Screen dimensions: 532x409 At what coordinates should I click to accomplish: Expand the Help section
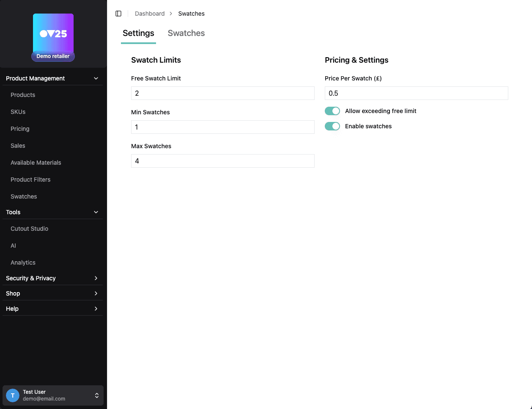[96, 309]
